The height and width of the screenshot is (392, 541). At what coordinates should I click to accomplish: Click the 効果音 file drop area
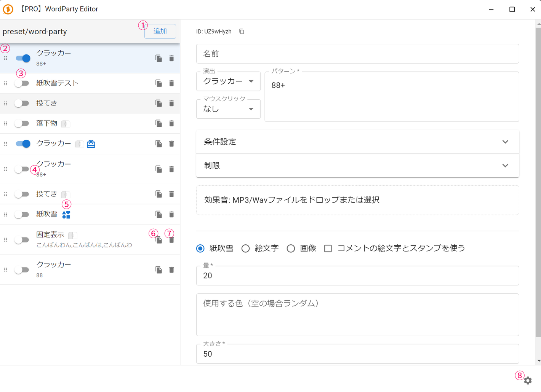[x=357, y=200]
